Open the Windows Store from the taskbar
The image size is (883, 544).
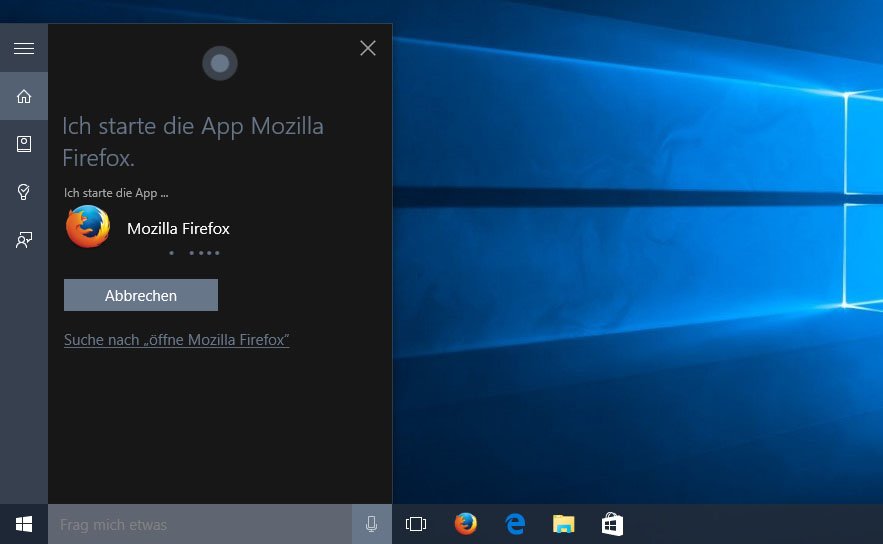612,524
